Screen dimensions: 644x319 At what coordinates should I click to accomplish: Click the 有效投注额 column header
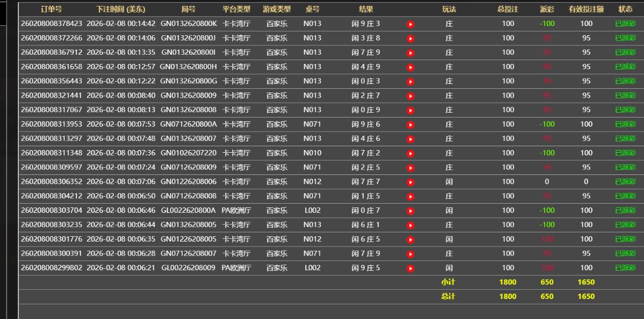[x=586, y=9]
